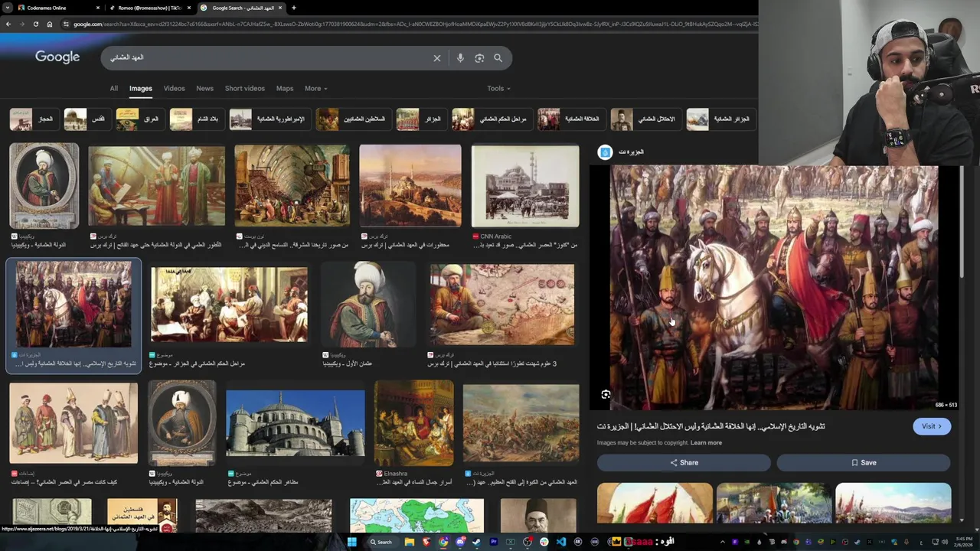Go forward with the browser forward arrow
The width and height of the screenshot is (980, 551).
21,24
